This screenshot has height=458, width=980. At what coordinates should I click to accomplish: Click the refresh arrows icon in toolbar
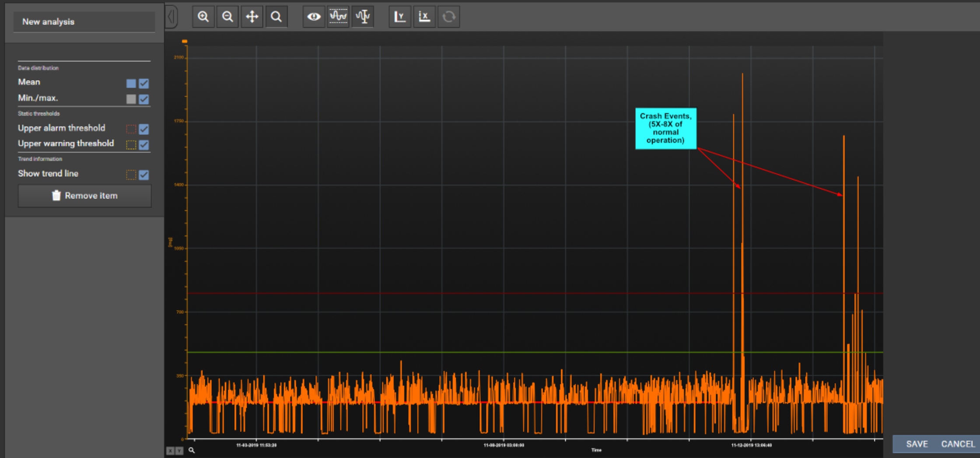[x=449, y=17]
